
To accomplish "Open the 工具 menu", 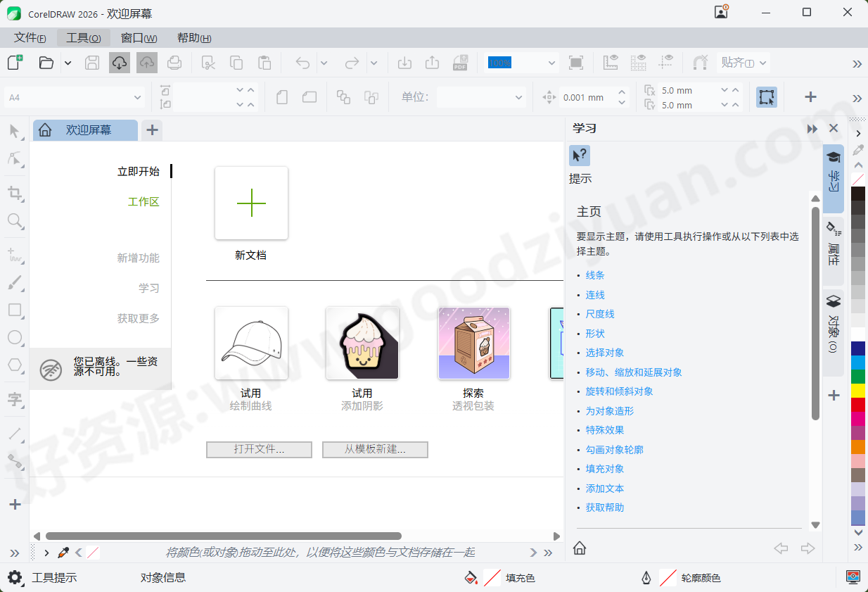I will point(83,37).
